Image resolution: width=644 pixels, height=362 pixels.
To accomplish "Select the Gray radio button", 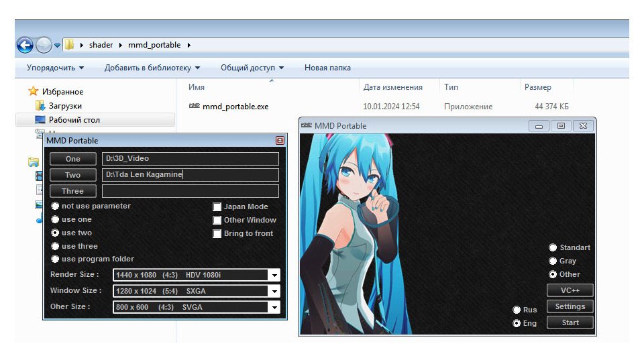I will (x=553, y=261).
